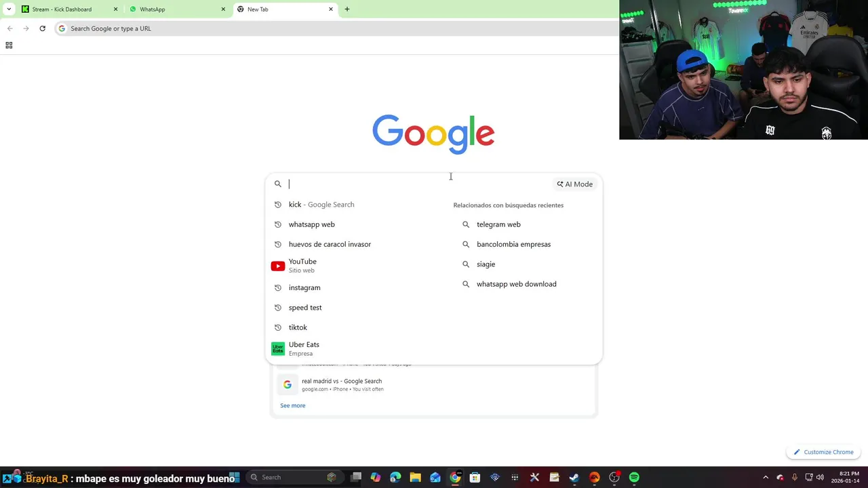Click the YouTube logo icon

[278, 266]
